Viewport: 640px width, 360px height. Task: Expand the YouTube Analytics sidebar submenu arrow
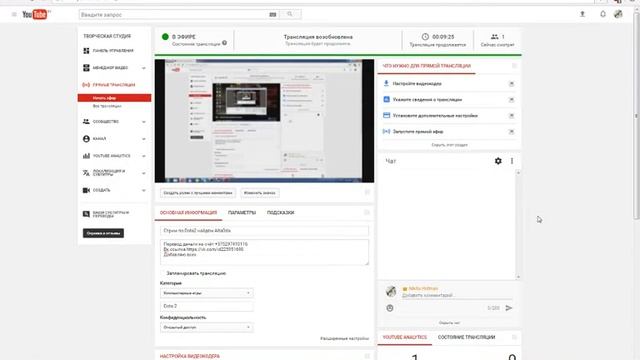[144, 156]
